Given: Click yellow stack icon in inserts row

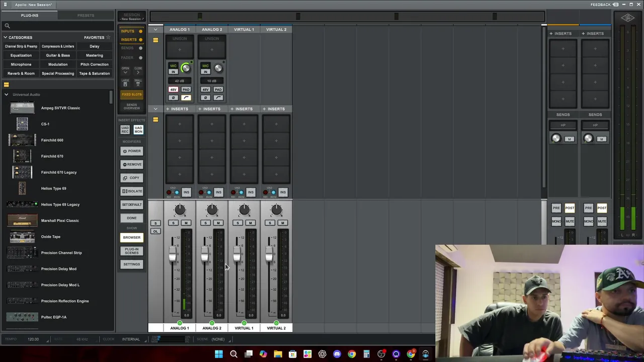Looking at the screenshot, I should pyautogui.click(x=155, y=119).
